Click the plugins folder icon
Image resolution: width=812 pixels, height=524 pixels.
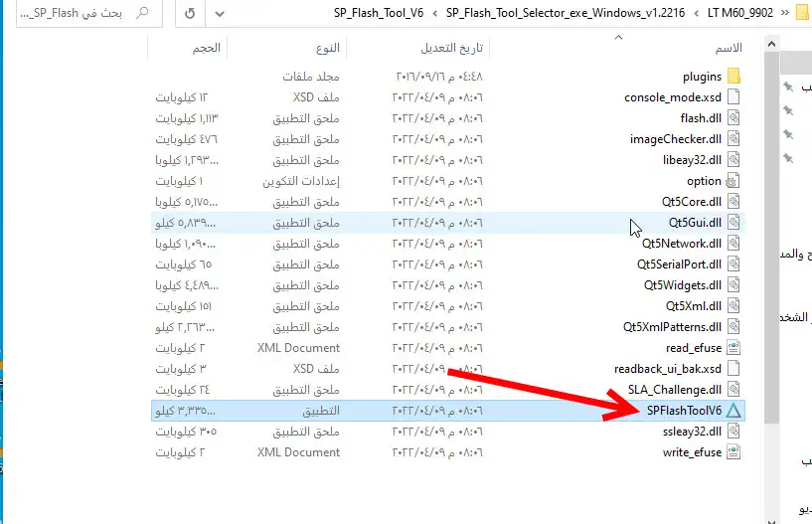[733, 77]
